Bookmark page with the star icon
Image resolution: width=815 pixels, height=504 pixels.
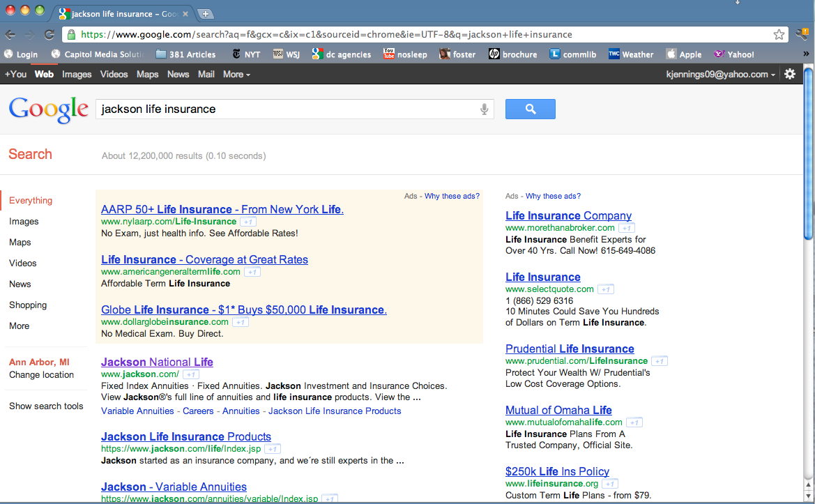779,35
